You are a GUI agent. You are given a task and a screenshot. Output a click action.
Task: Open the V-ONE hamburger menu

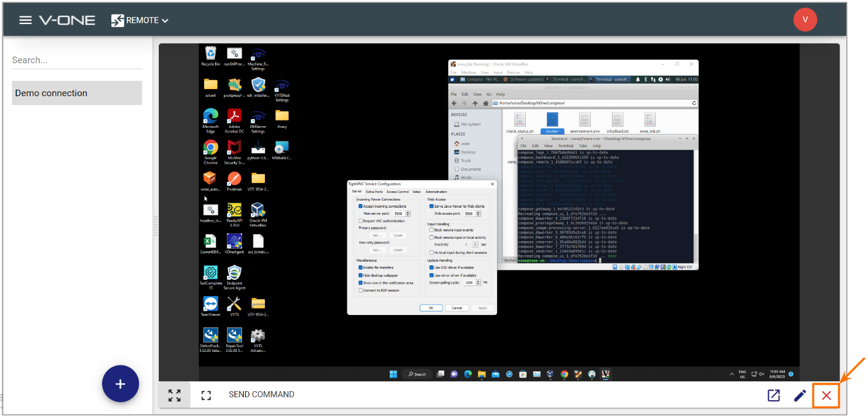click(25, 20)
